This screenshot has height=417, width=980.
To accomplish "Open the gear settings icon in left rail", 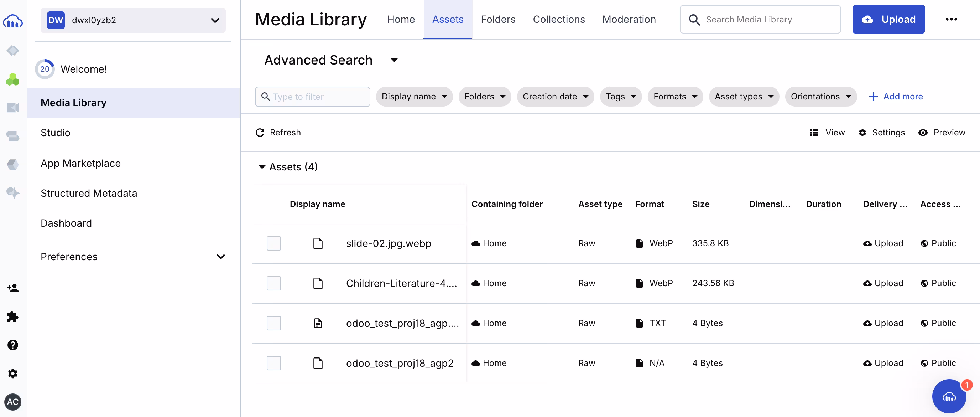I will point(12,373).
